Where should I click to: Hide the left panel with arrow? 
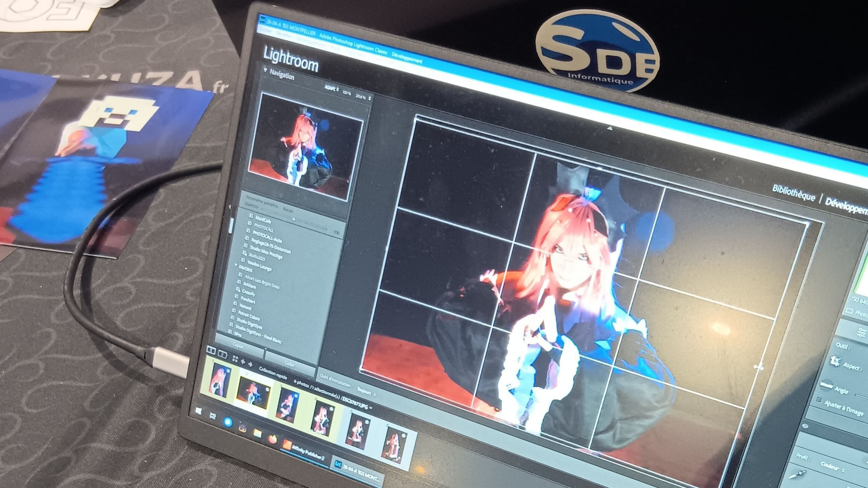pyautogui.click(x=230, y=206)
